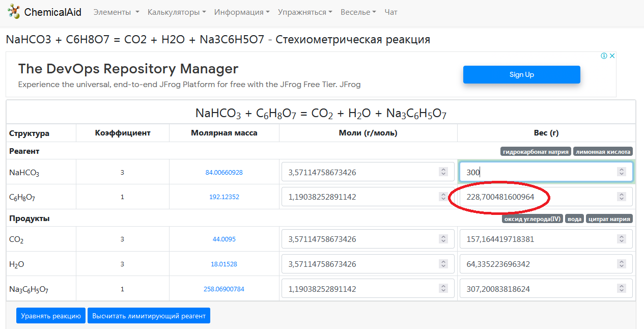The image size is (644, 329).
Task: Click the ChemicalAid molecule logo icon
Action: (x=13, y=12)
